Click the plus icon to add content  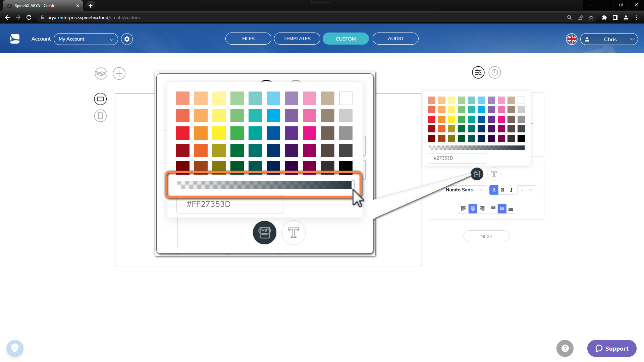tap(119, 73)
